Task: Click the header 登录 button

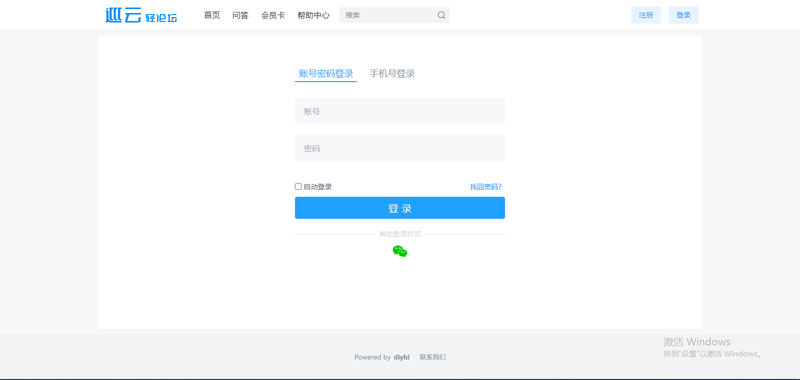Action: [684, 15]
